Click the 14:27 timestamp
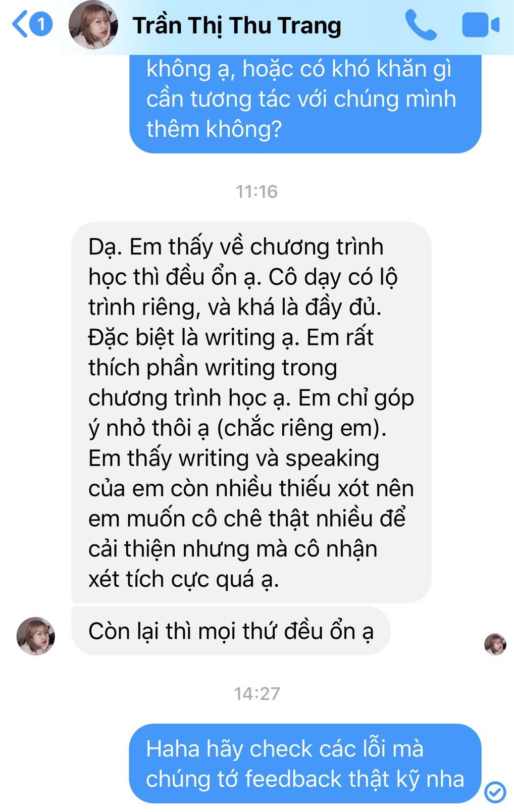Image resolution: width=514 pixels, height=812 pixels. click(x=256, y=693)
